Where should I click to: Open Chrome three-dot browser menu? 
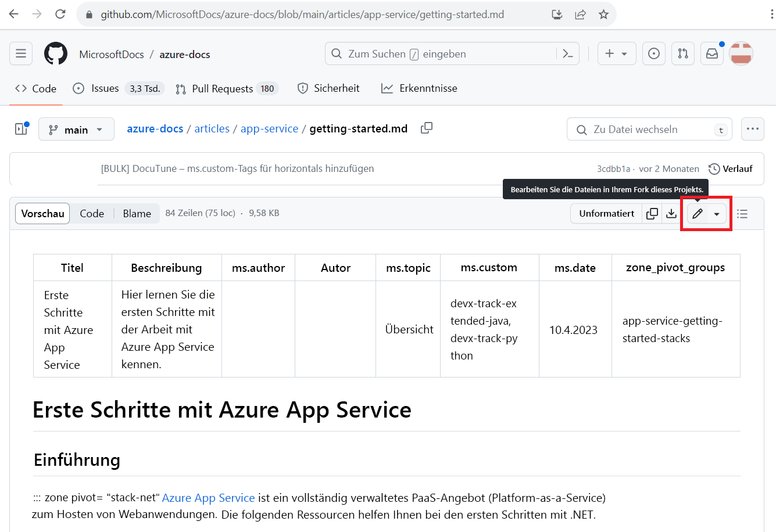(771, 14)
